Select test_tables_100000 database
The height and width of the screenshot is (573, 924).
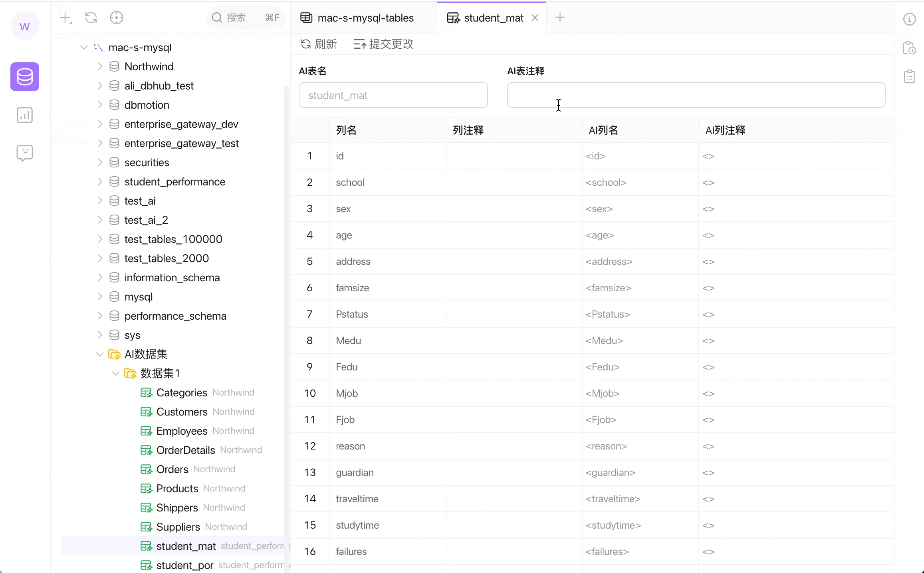(173, 239)
